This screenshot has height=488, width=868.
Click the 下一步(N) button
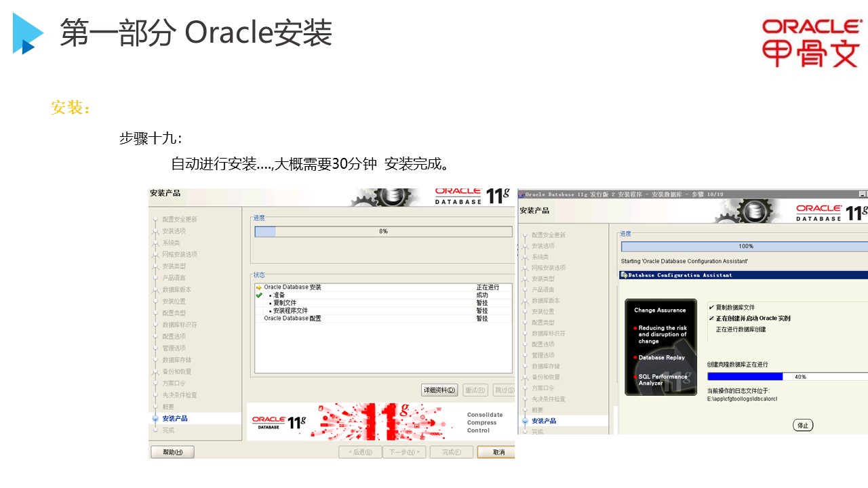pos(403,452)
